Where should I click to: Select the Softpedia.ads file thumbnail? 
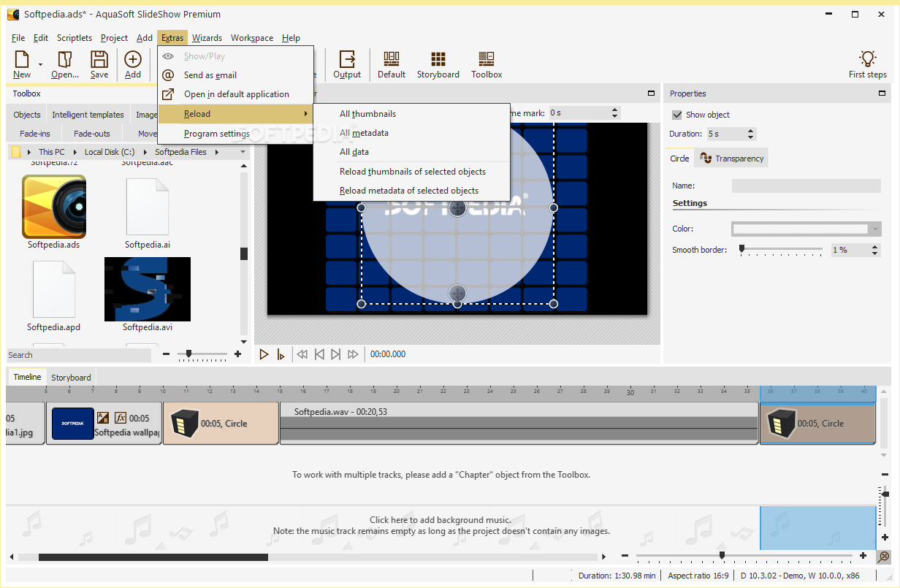click(54, 207)
